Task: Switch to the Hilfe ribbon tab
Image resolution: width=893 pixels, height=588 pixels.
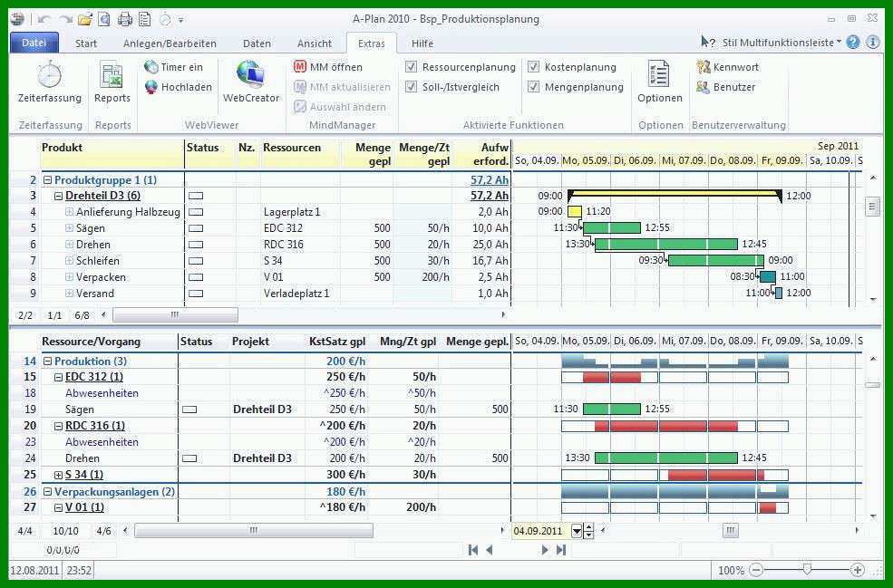Action: 422,43
